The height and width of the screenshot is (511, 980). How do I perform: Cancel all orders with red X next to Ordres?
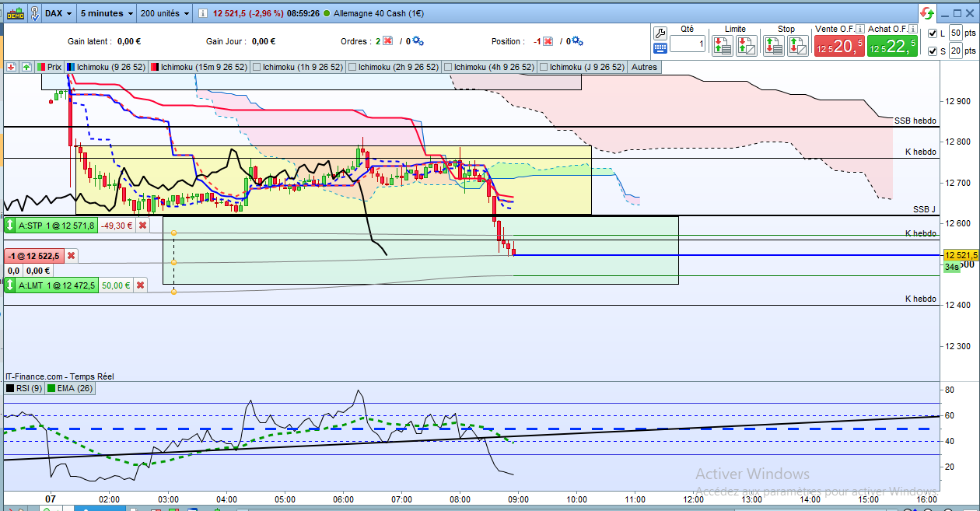pyautogui.click(x=387, y=41)
